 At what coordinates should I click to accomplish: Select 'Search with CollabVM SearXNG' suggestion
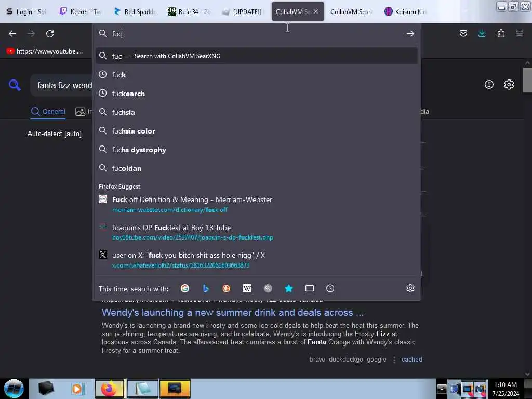click(x=257, y=56)
